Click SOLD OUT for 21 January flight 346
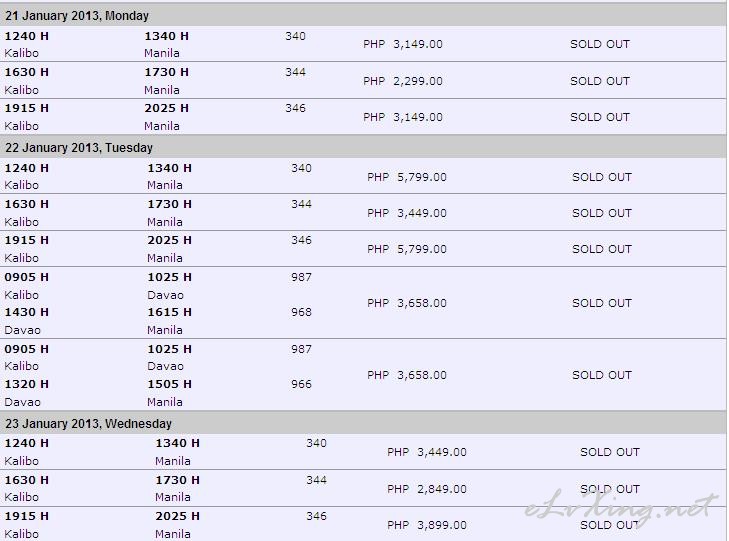 click(600, 117)
